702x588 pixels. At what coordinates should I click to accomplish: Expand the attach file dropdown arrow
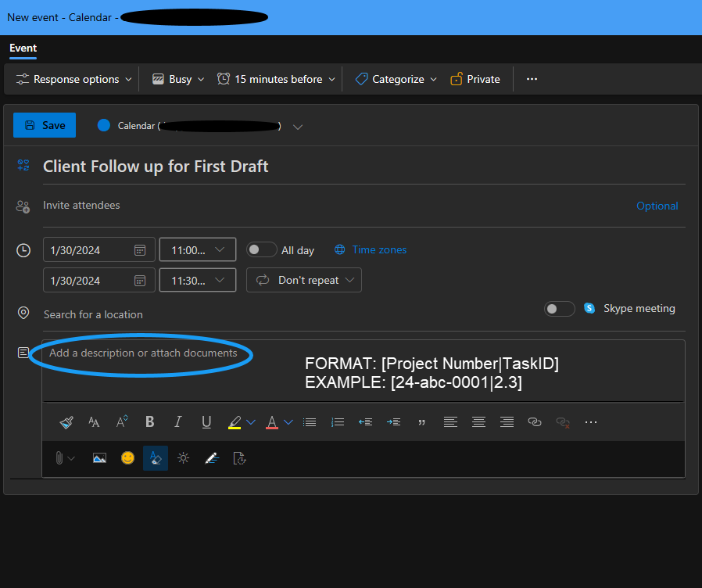coord(71,458)
